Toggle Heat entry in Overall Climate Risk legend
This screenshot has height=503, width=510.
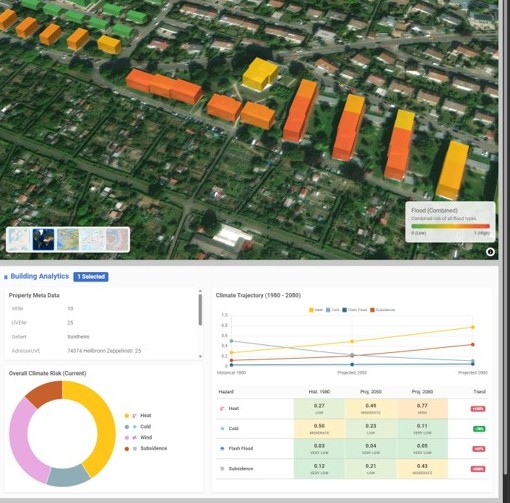(x=138, y=416)
